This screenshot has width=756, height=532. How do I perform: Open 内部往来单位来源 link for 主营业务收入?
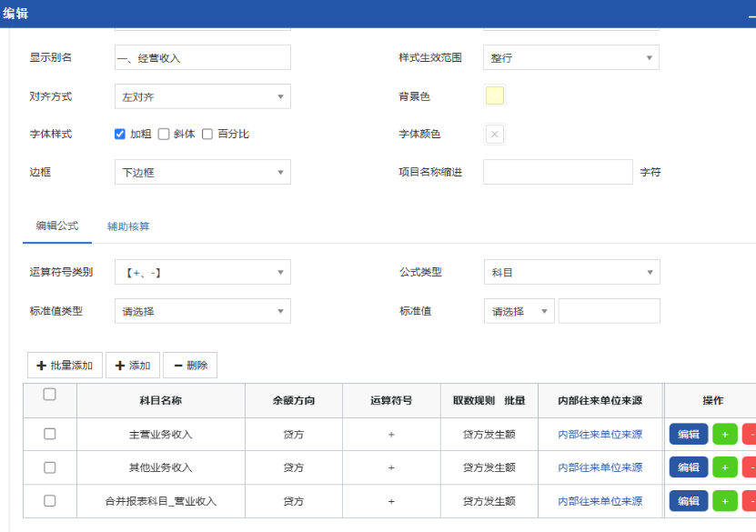pyautogui.click(x=600, y=434)
